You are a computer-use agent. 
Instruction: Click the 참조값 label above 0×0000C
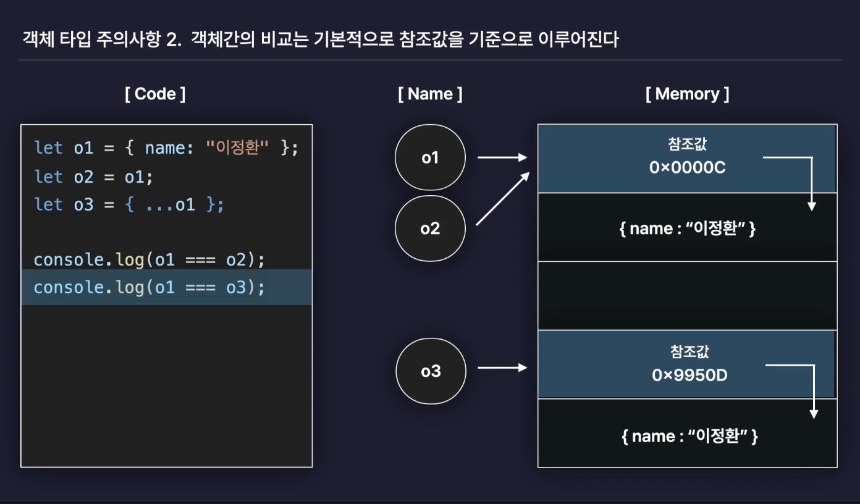coord(687,145)
